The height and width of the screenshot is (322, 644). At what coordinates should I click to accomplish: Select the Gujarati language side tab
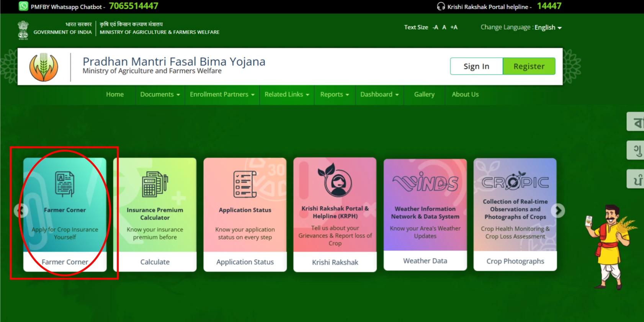[636, 150]
